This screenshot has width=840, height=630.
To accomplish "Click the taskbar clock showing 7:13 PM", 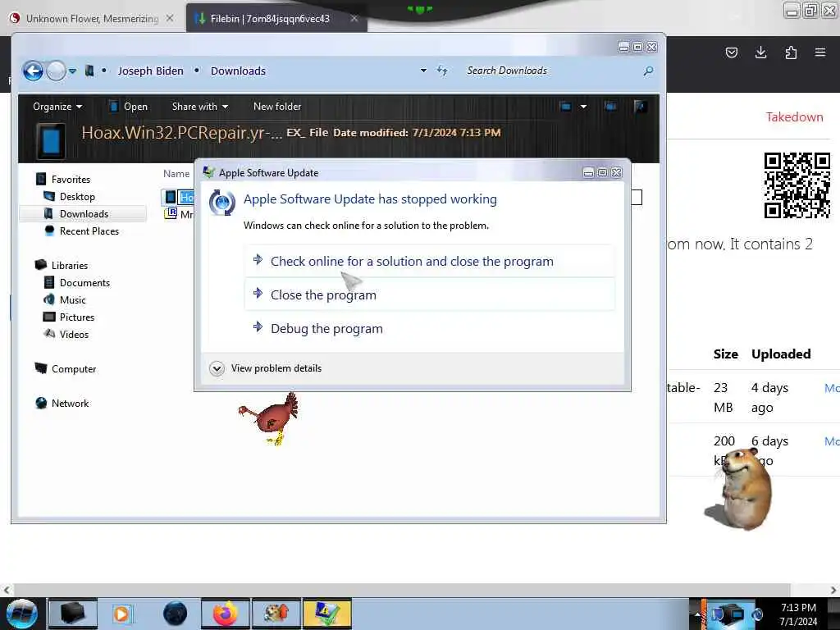I will tap(798, 614).
